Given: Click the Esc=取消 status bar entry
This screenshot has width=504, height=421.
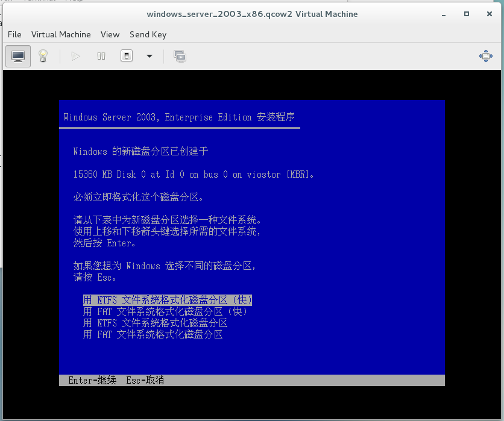Looking at the screenshot, I should [x=145, y=381].
